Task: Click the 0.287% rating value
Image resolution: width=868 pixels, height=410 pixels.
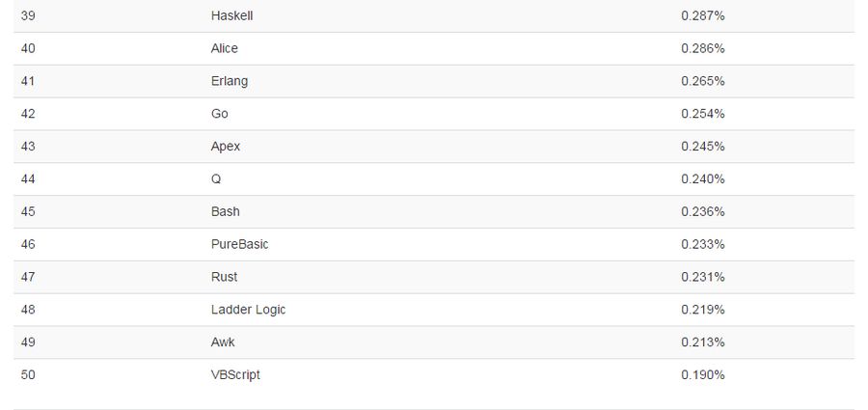Action: [x=702, y=15]
